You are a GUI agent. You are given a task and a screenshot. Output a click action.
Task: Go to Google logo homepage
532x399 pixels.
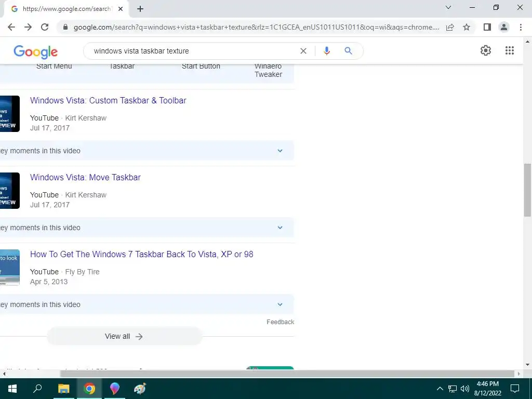[36, 51]
